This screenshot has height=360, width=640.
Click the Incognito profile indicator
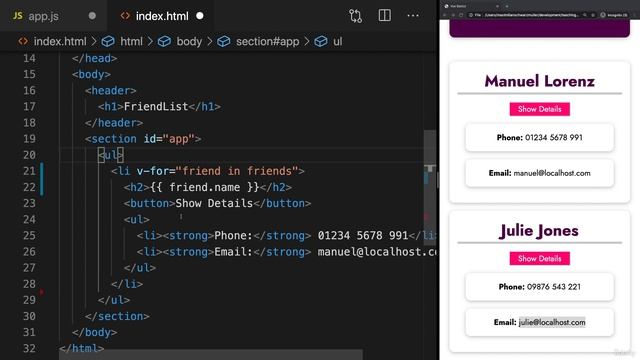[x=614, y=15]
